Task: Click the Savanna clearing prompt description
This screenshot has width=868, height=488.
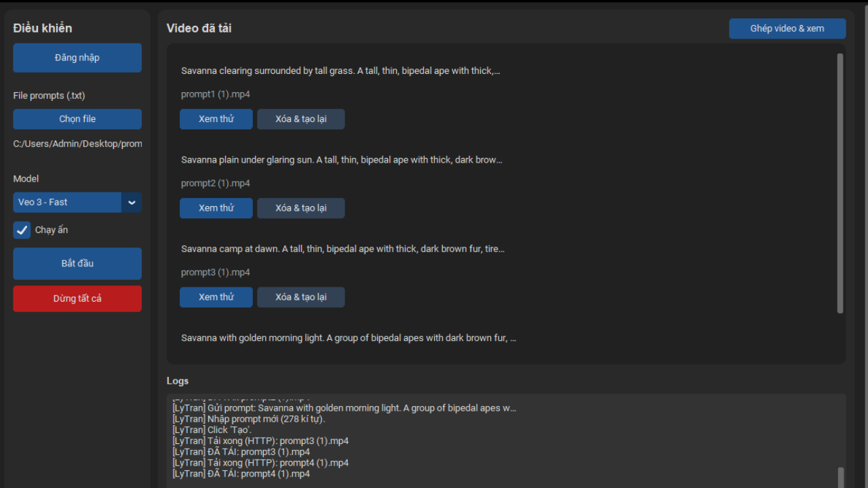Action: pyautogui.click(x=340, y=70)
